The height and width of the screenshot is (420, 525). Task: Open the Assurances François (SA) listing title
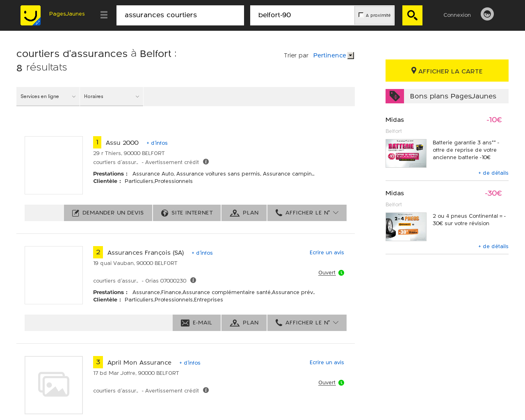click(x=146, y=253)
